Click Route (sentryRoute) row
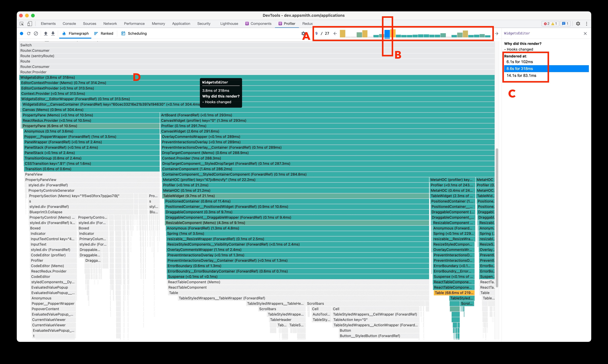608x364 pixels. pos(257,56)
